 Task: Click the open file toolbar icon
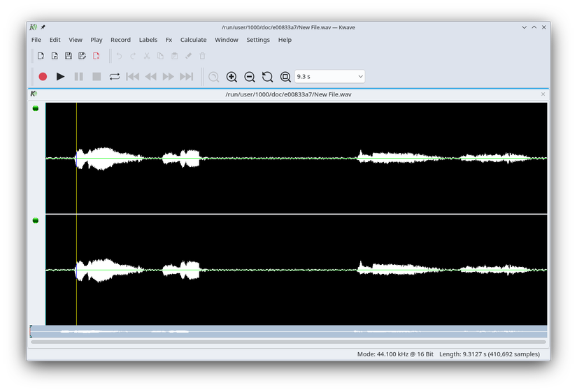coord(55,56)
